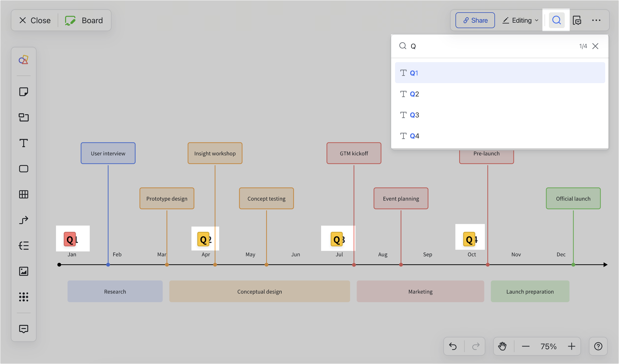619x364 pixels.
Task: Toggle the hand pan tool
Action: pyautogui.click(x=502, y=346)
